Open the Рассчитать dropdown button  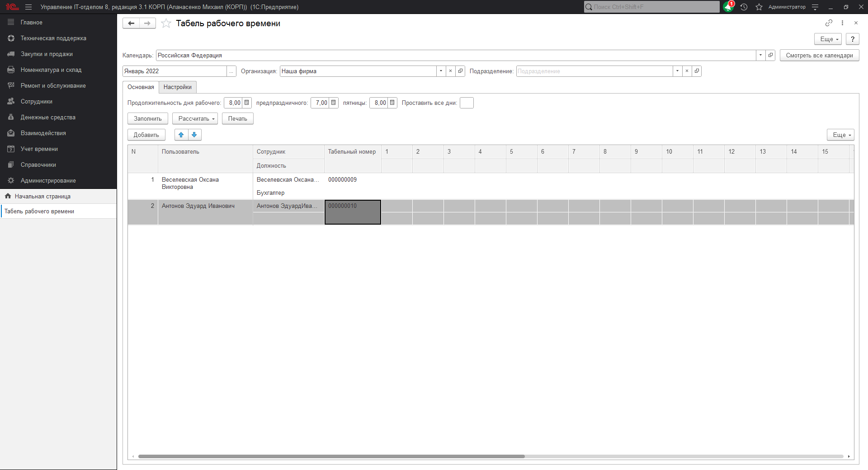(x=195, y=118)
